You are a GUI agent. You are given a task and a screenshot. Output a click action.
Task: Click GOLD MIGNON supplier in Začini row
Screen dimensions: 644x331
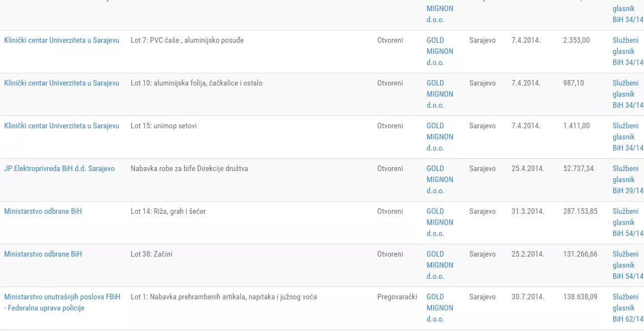click(440, 265)
